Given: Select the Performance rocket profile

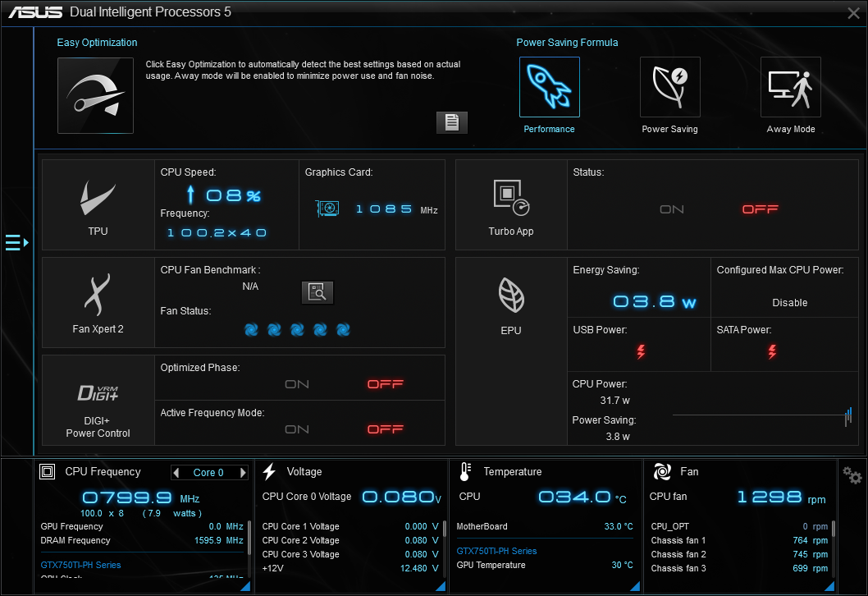Looking at the screenshot, I should click(549, 87).
